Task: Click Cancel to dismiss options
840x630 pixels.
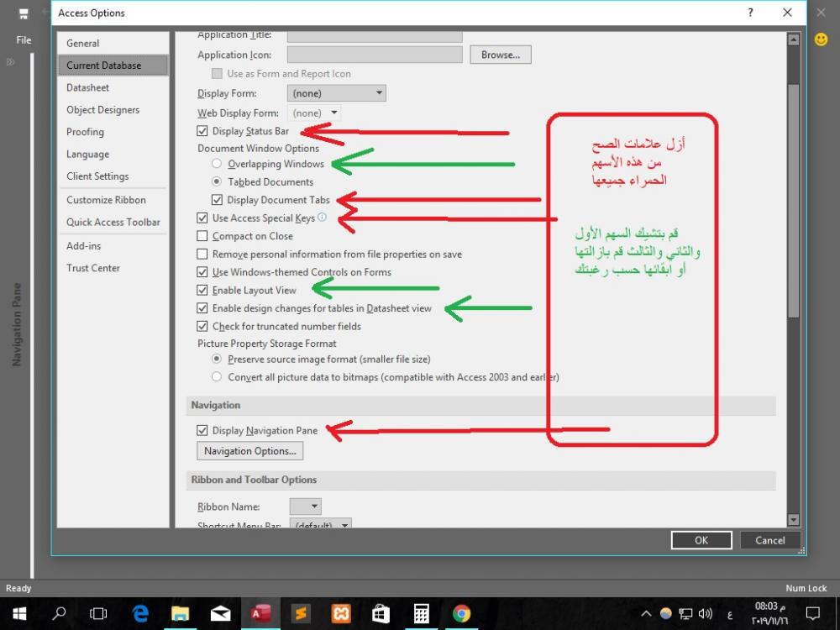Action: (769, 540)
